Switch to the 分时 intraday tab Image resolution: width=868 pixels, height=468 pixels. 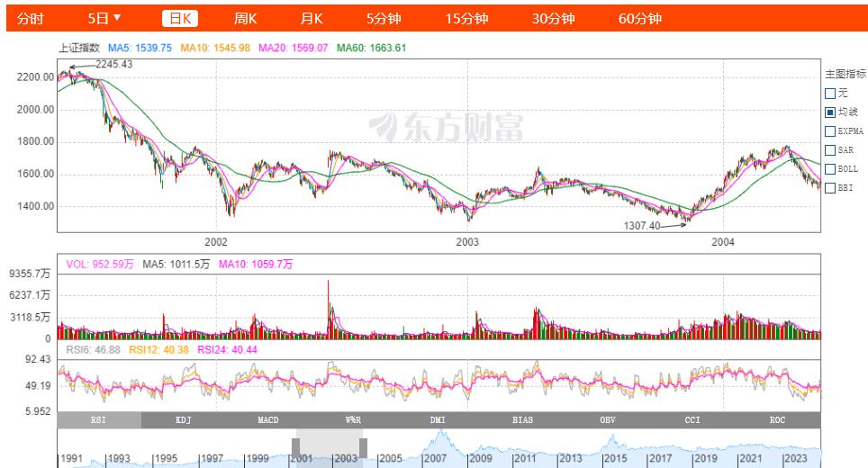tap(30, 19)
